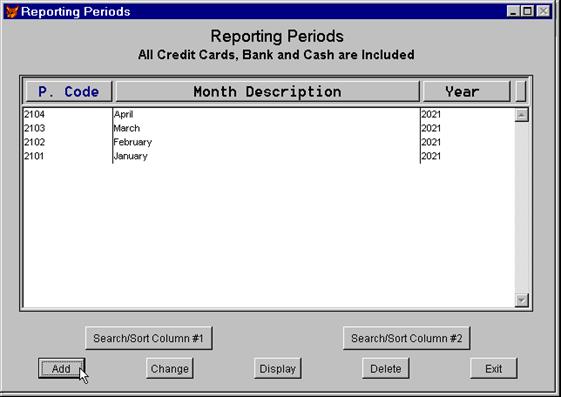Minimize the Reporting Periods window
Image resolution: width=561 pixels, height=397 pixels.
tap(513, 11)
